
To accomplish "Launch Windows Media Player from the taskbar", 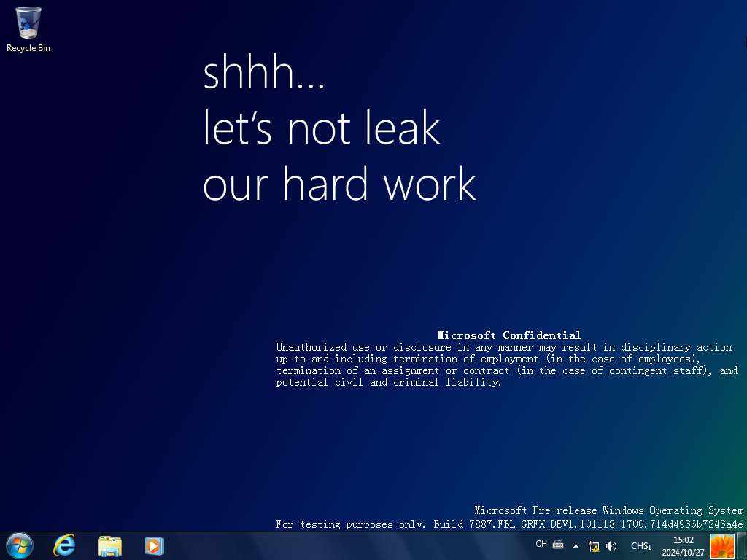I will tap(155, 545).
